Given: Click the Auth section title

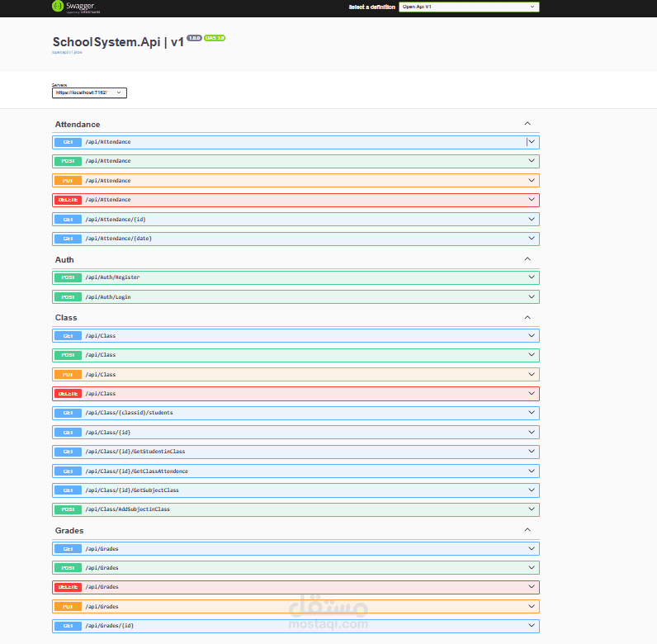Looking at the screenshot, I should 64,260.
